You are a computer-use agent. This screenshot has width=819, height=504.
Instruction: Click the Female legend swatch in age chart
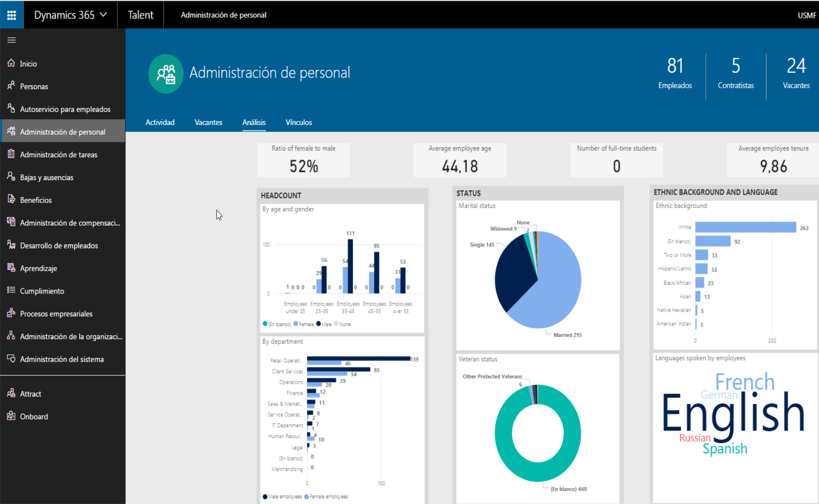pyautogui.click(x=296, y=324)
